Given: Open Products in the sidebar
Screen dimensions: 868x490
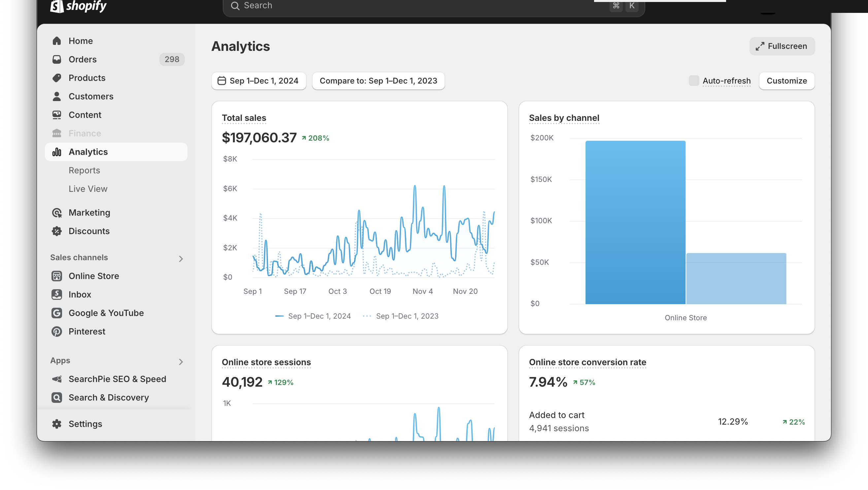Looking at the screenshot, I should point(116,78).
